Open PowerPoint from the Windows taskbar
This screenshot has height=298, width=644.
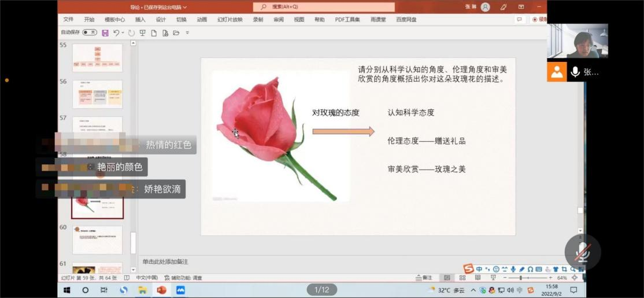click(161, 290)
